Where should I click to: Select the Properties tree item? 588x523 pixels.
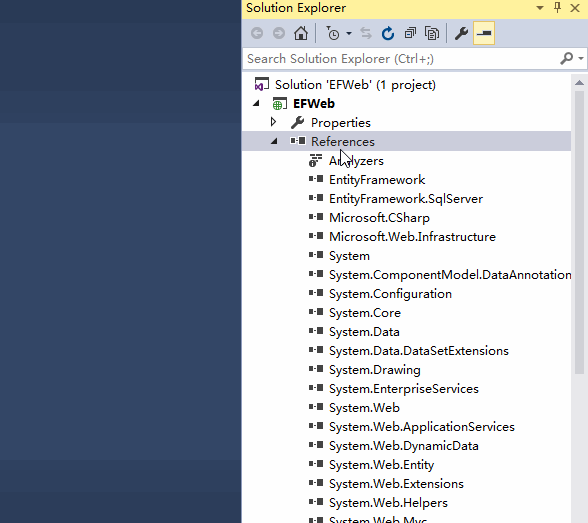(340, 123)
